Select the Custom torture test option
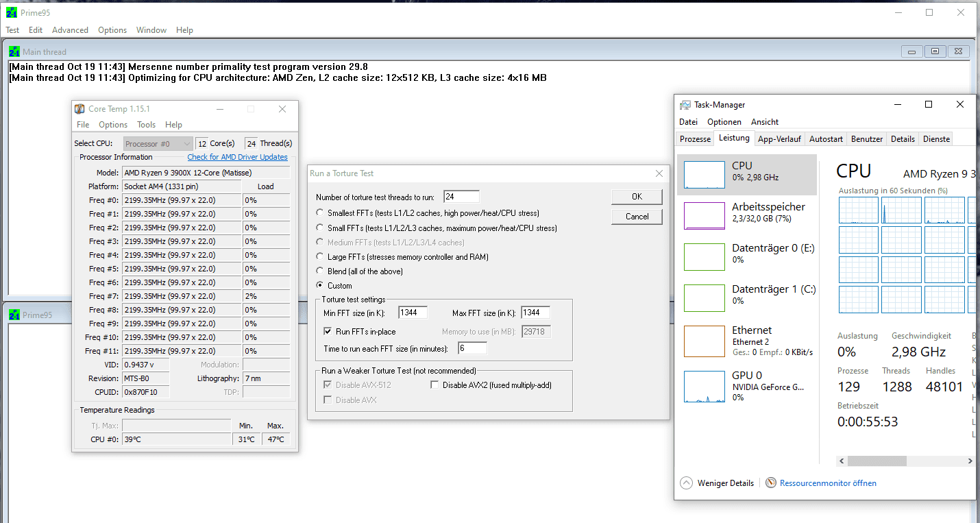This screenshot has height=523, width=980. (x=320, y=286)
